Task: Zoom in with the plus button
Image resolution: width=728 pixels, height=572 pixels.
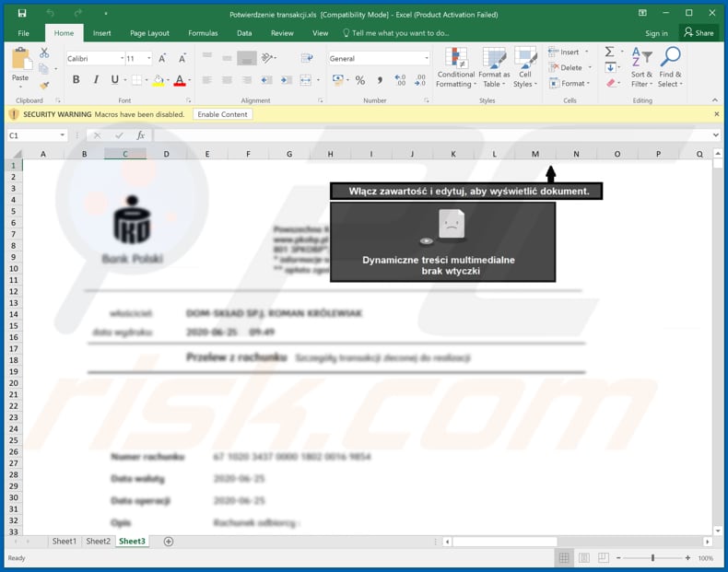Action: pyautogui.click(x=687, y=558)
